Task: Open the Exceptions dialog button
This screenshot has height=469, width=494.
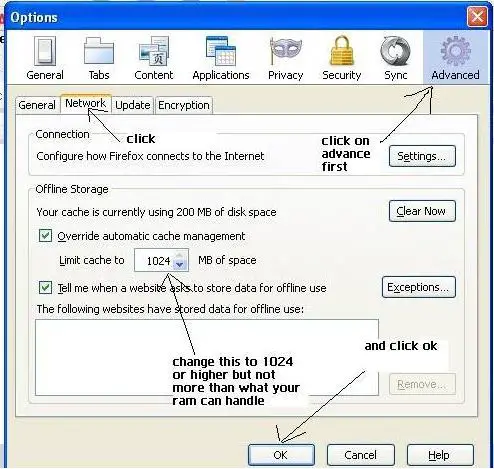Action: pyautogui.click(x=419, y=287)
